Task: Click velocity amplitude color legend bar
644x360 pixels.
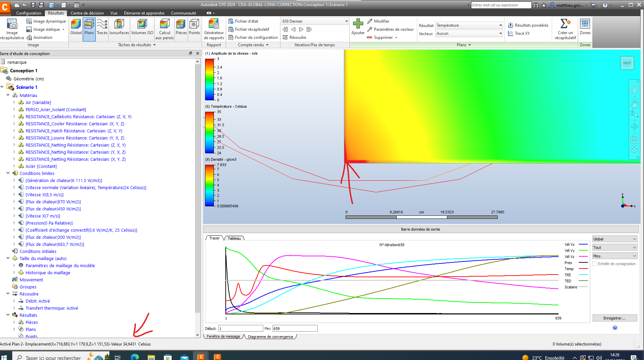Action: point(210,79)
